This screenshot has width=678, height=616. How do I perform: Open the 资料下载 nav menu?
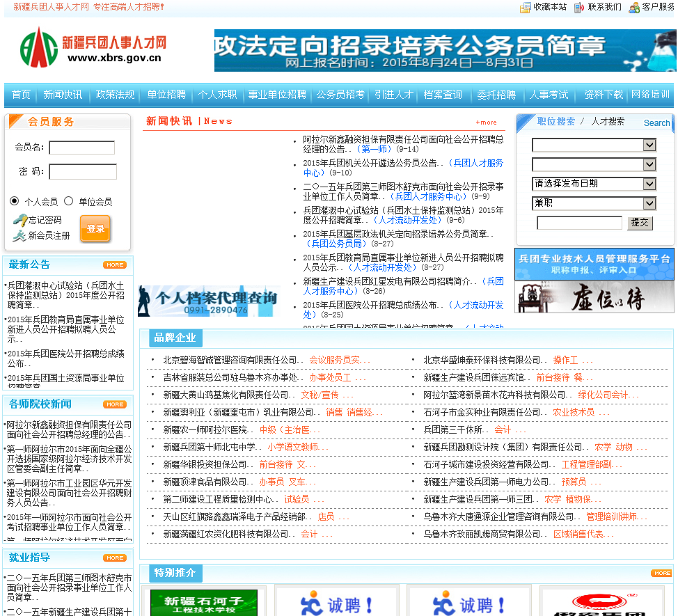tap(604, 95)
